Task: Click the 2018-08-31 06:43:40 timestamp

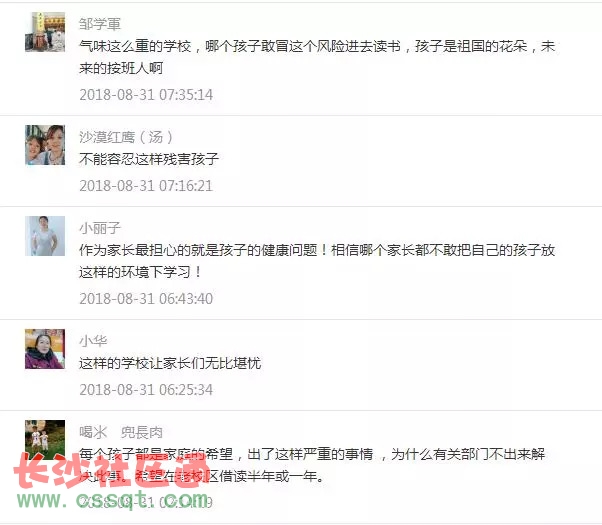Action: [x=146, y=299]
